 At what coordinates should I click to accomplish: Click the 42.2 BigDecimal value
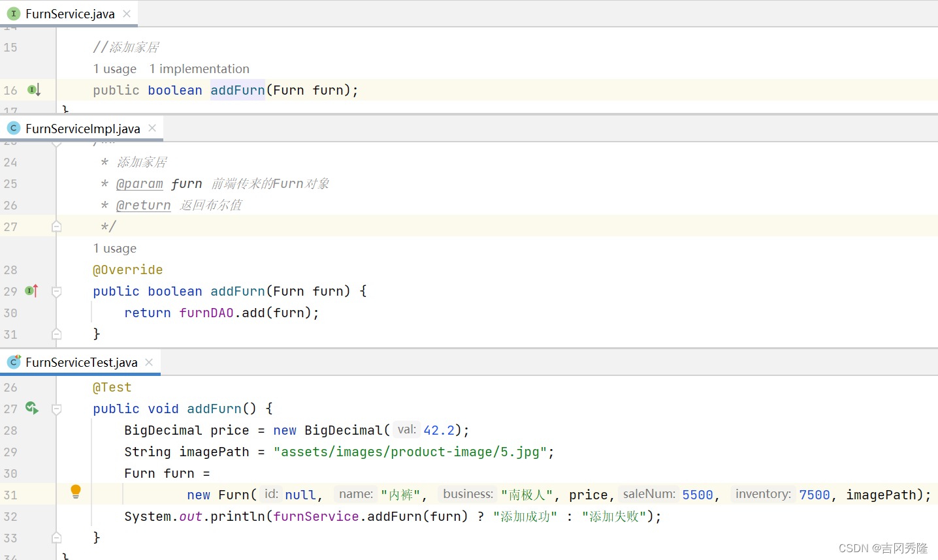(x=439, y=430)
